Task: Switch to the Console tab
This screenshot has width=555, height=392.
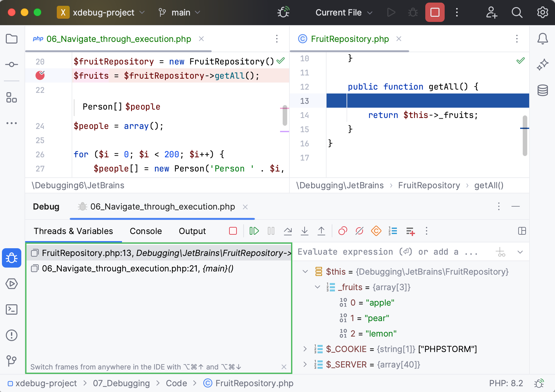Action: click(x=146, y=231)
